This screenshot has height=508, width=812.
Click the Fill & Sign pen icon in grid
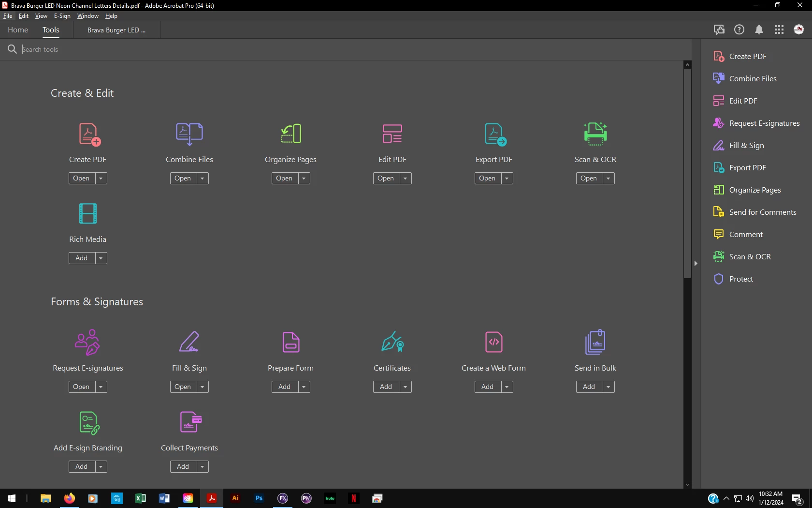(189, 342)
